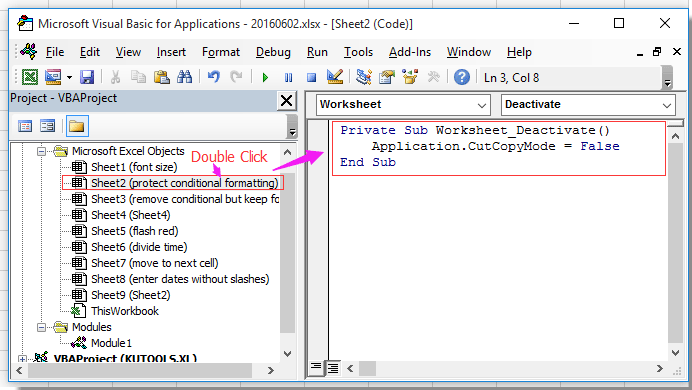This screenshot has height=390, width=692.
Task: Click the project tree scroll down arrow
Action: (287, 353)
